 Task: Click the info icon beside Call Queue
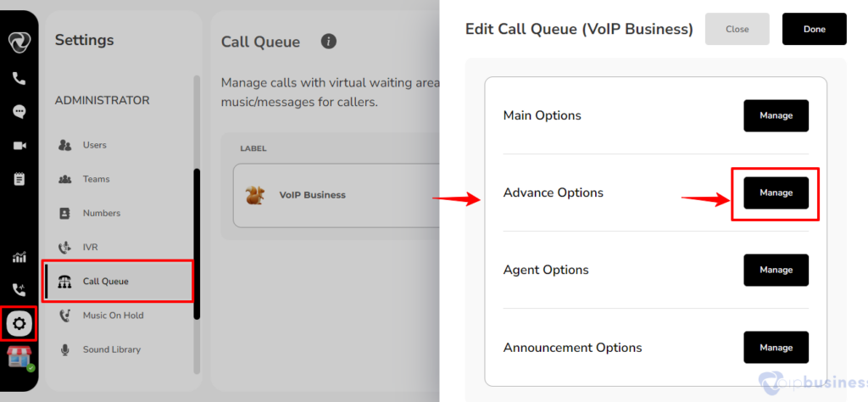(x=329, y=42)
